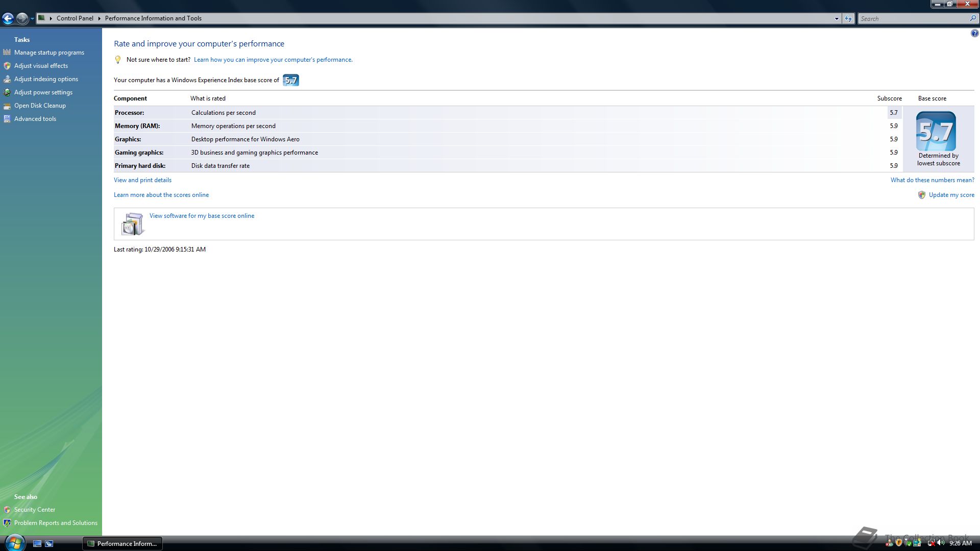The height and width of the screenshot is (551, 980).
Task: Select Performance Inform... taskbar button
Action: [122, 544]
